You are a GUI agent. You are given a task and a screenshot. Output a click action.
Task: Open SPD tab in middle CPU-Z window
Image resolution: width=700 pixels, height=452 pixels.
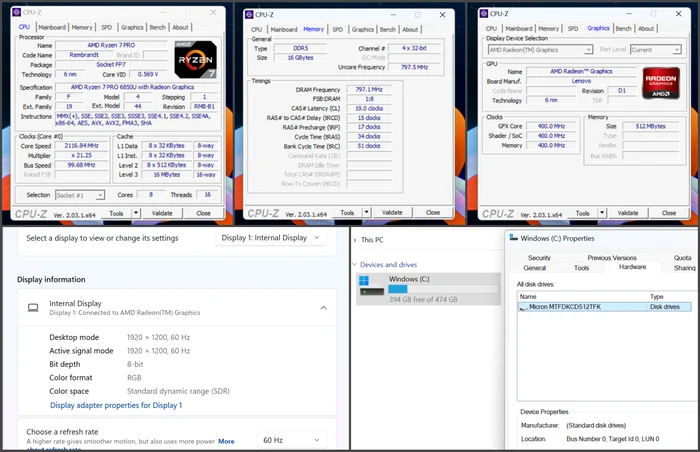(x=338, y=29)
